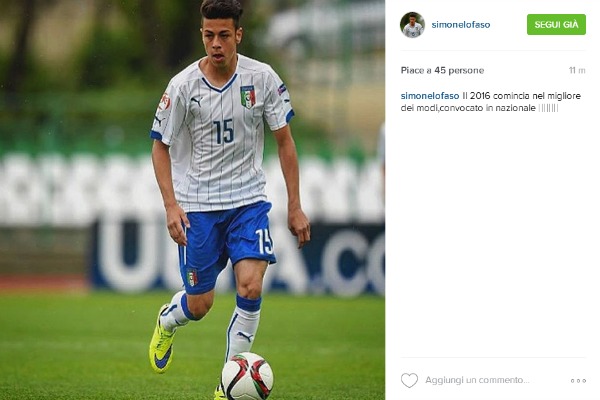Open the three-dot more options menu

pyautogui.click(x=578, y=381)
